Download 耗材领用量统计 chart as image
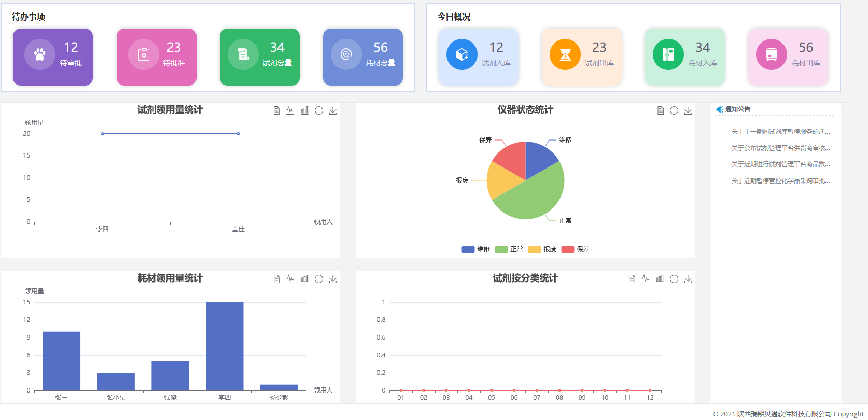Screen dimensions: 868x420 333,279
